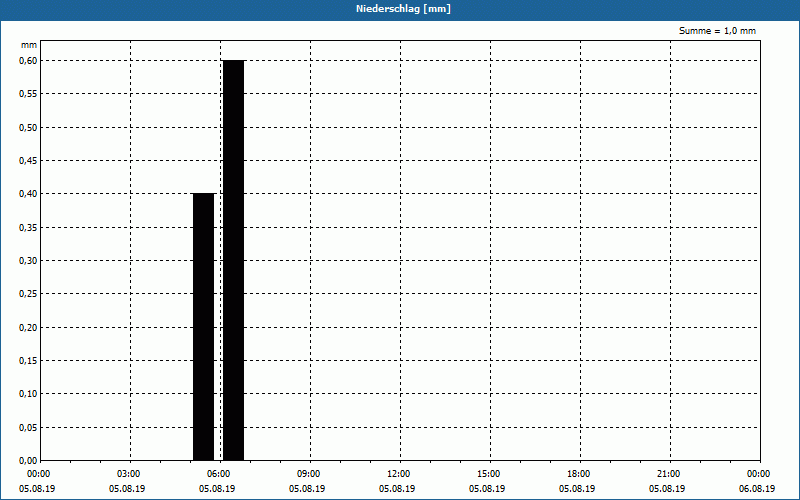Screen dimensions: 800x500
Task: Click the 12:00 time label
Action: click(x=397, y=474)
